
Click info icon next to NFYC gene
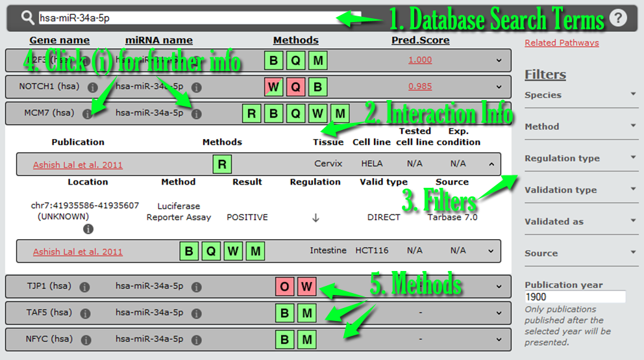84,339
